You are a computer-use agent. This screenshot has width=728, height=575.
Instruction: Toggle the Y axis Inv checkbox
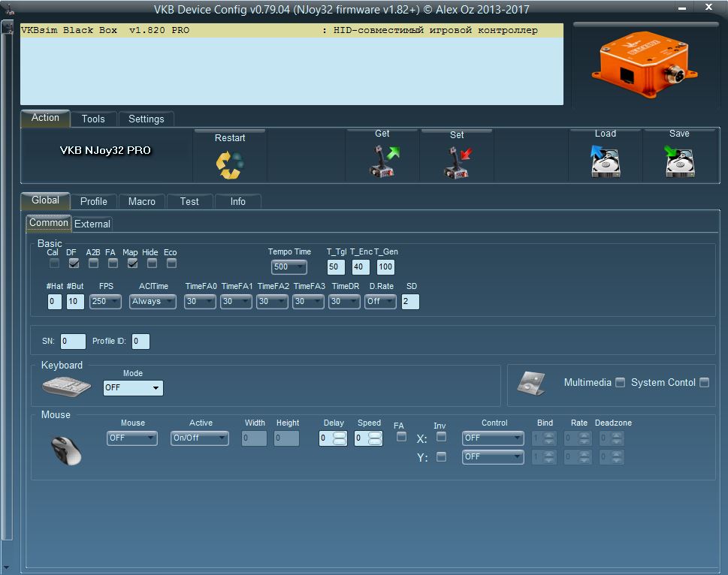[442, 457]
